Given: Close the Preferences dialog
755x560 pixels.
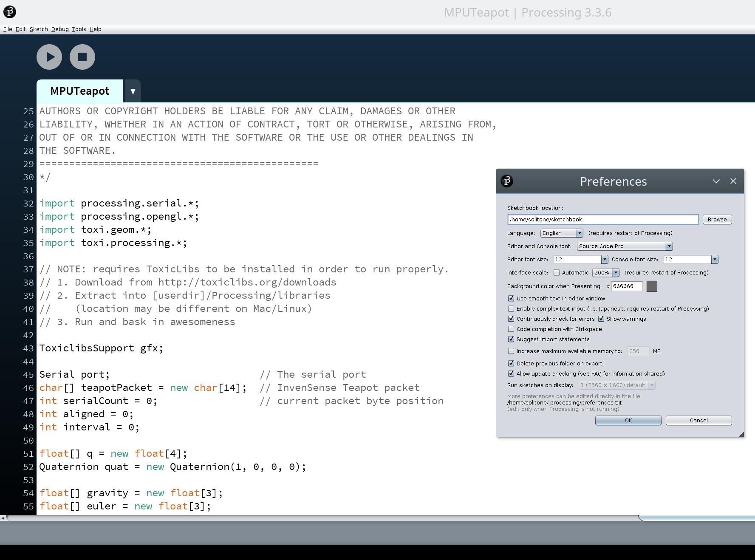Looking at the screenshot, I should 733,181.
